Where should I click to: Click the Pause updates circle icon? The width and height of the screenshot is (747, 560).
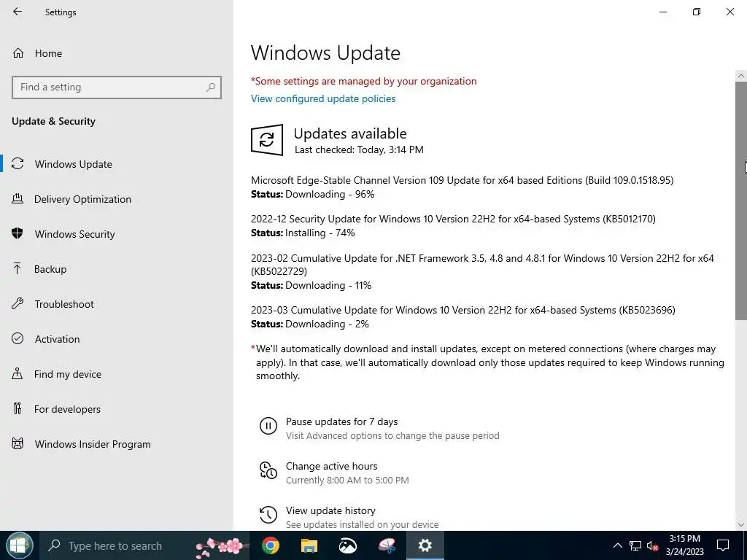coord(268,425)
